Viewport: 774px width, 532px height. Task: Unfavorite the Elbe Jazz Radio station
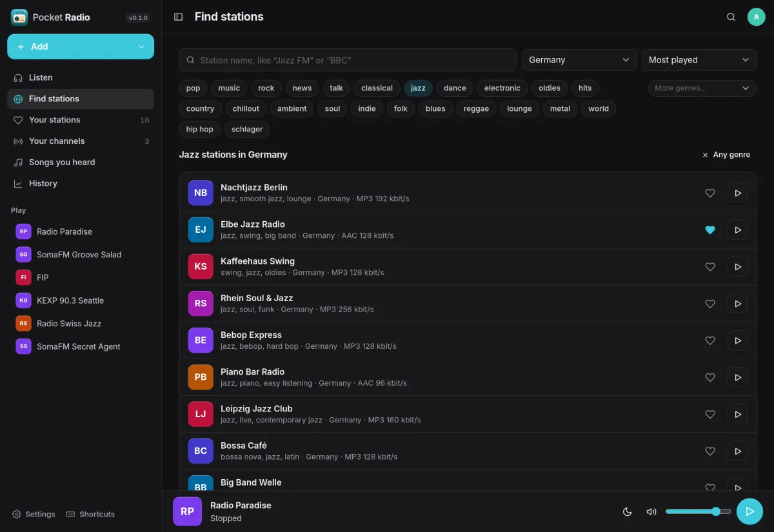pos(710,230)
